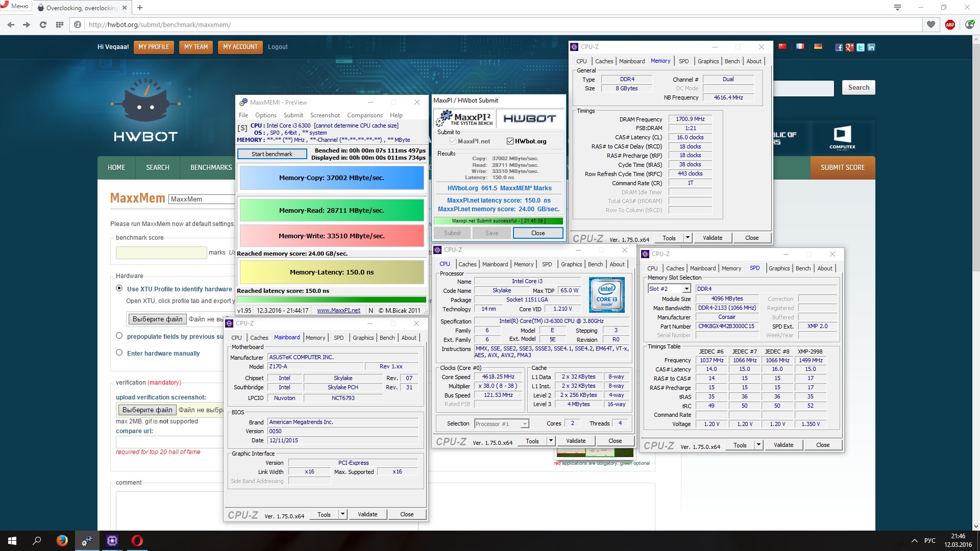Switch to CPU-Z in the taskbar
The image size is (980, 551).
coord(112,541)
